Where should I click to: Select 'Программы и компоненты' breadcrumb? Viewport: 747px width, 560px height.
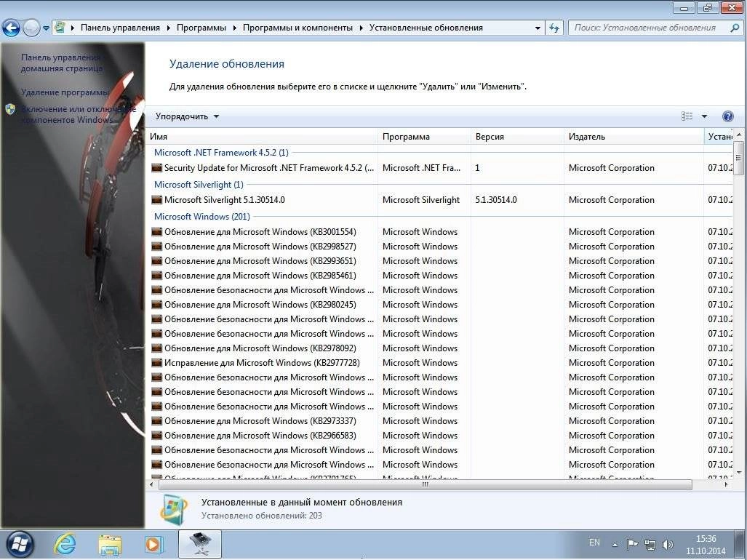(x=297, y=28)
